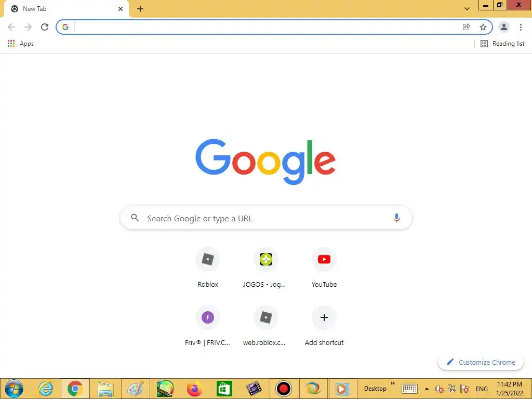
Task: Launch Paint from the taskbar
Action: (x=136, y=389)
